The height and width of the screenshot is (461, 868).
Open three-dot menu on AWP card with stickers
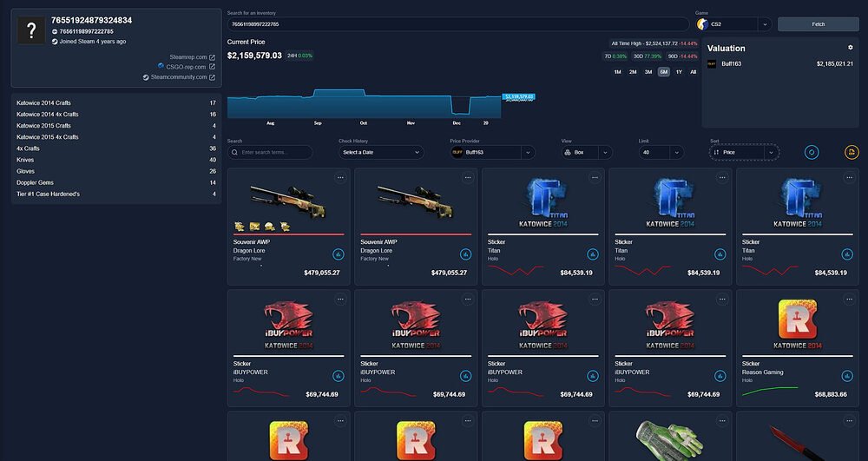click(340, 177)
